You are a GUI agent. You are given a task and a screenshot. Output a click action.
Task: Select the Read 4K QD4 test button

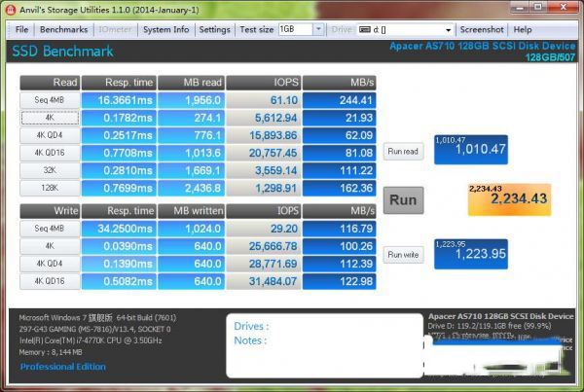(50, 135)
